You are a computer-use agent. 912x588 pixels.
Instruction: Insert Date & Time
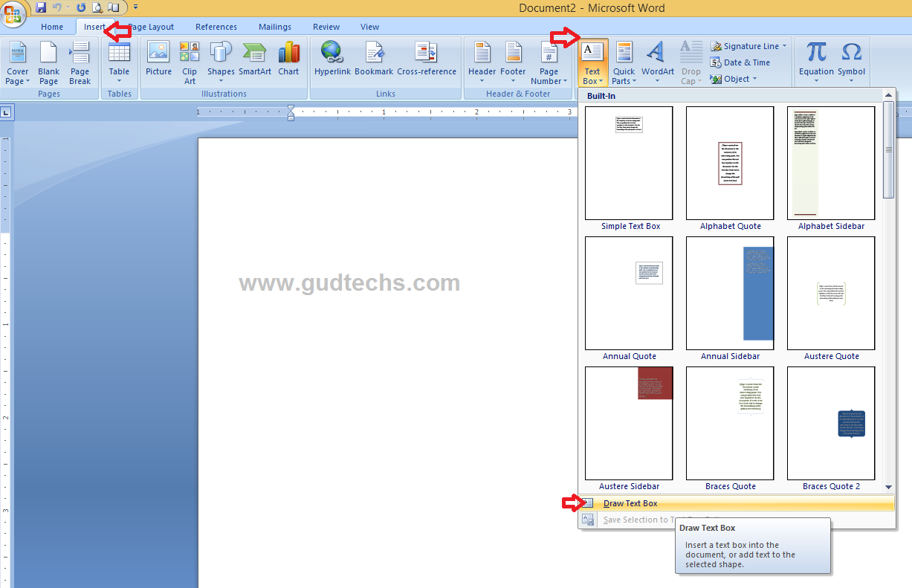(x=740, y=62)
